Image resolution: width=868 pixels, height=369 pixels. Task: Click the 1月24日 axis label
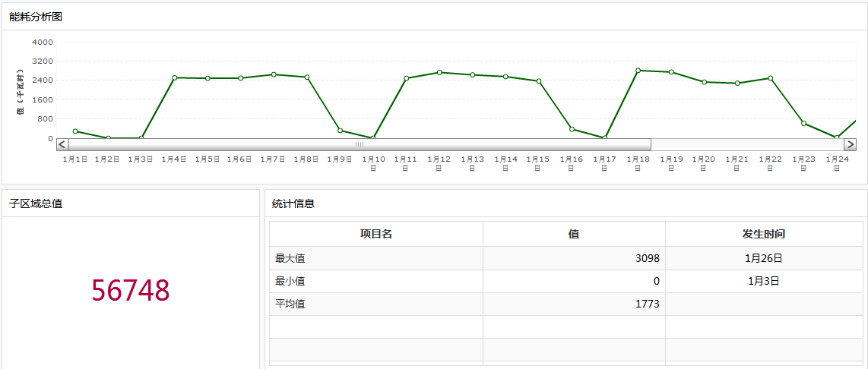837,163
